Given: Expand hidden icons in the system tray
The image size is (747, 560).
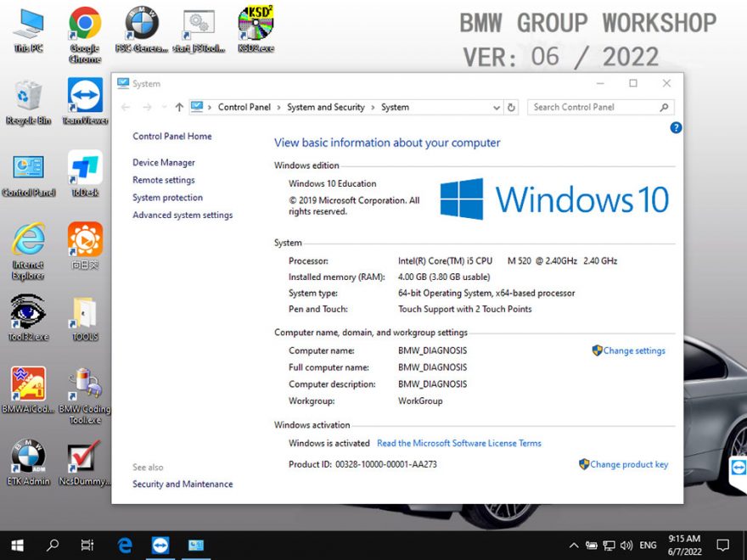Looking at the screenshot, I should click(x=574, y=546).
